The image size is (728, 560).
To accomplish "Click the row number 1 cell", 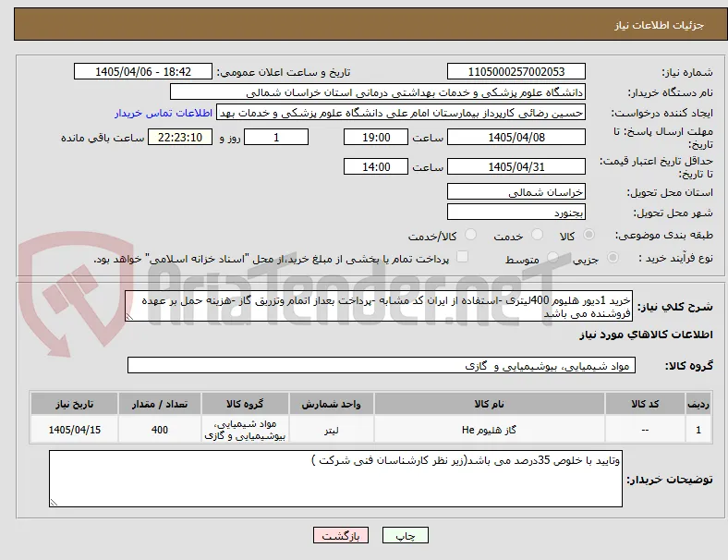I will tap(698, 430).
